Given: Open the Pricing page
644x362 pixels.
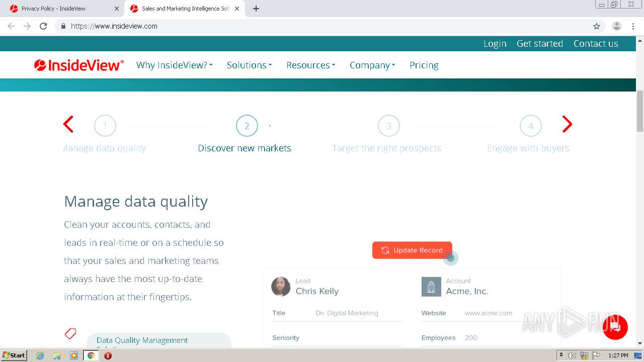Looking at the screenshot, I should (424, 65).
